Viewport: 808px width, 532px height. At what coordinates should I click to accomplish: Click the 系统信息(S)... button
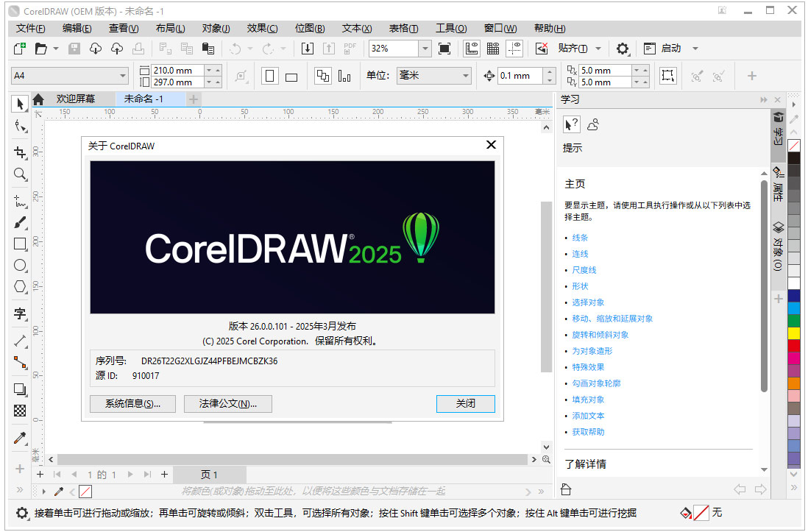click(x=133, y=404)
